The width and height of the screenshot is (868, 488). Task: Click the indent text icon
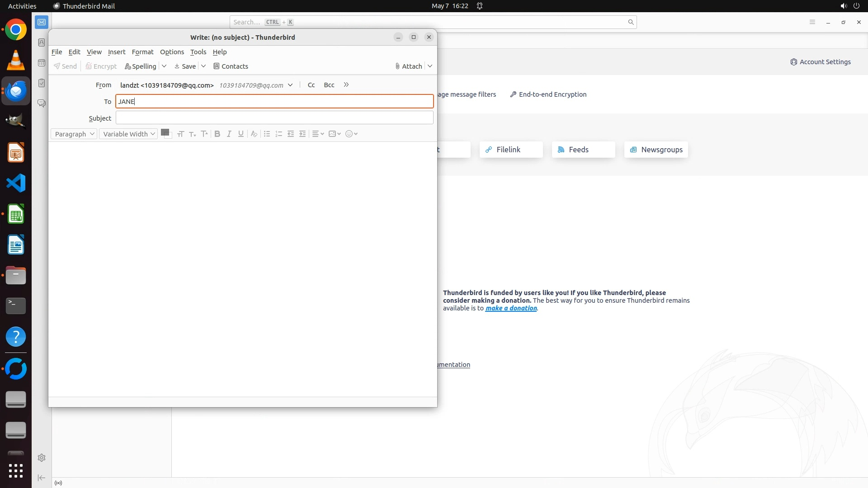point(302,134)
